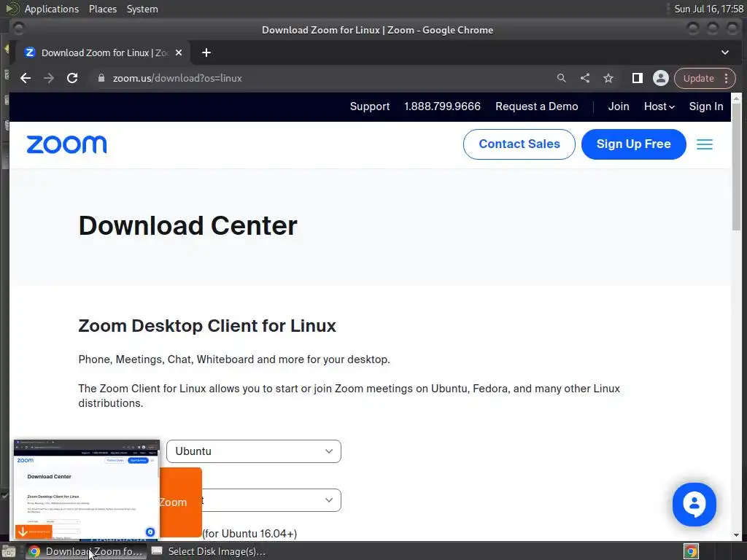Screen dimensions: 747x560
Task: Click the Contact Sales button
Action: (x=519, y=144)
